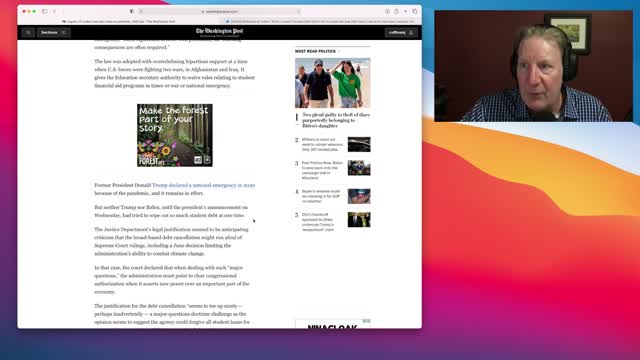Open the MOST READ POLITICS heading
Viewport: 640px width, 360px height.
tap(315, 51)
